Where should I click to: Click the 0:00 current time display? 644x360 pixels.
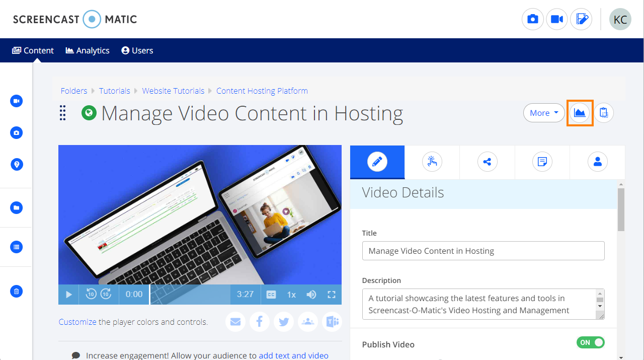[134, 295]
